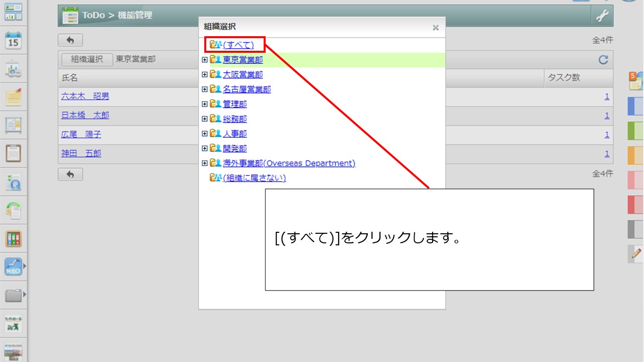Select (すべて) in the organization list
This screenshot has width=644, height=362.
(x=238, y=45)
